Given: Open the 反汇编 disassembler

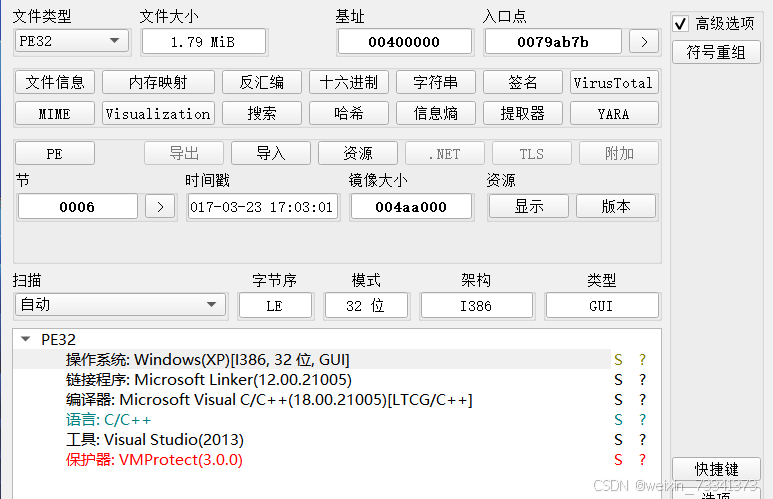Looking at the screenshot, I should [262, 82].
